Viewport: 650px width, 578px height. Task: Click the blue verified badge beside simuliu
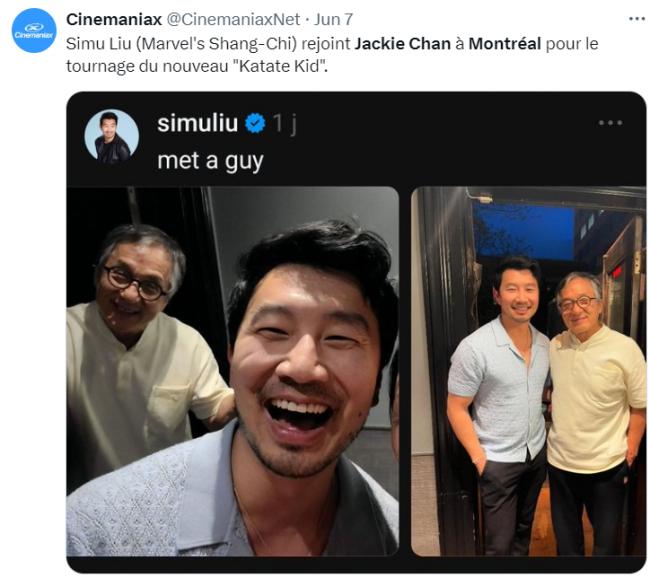(x=255, y=124)
